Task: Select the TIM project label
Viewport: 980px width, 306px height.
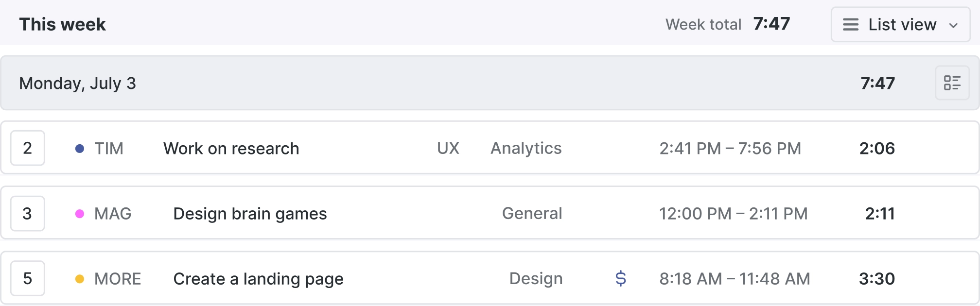Action: tap(109, 149)
